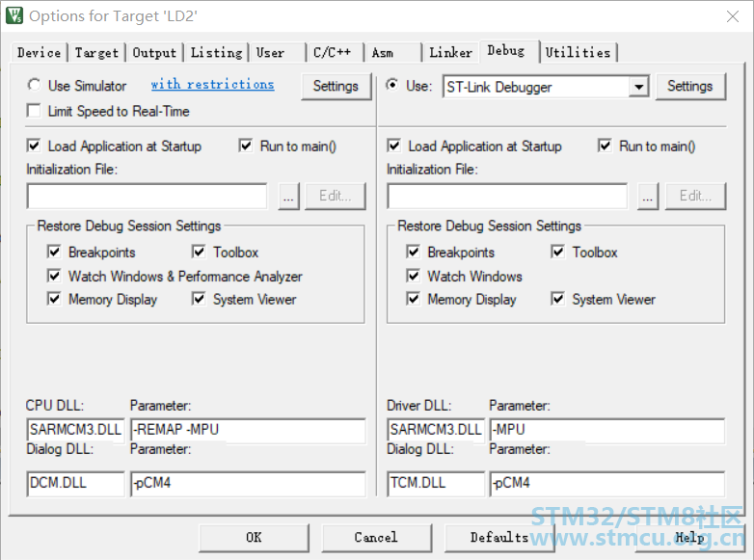Click the driver -MPU parameter field
Screen dimensions: 754x560
[x=607, y=429]
